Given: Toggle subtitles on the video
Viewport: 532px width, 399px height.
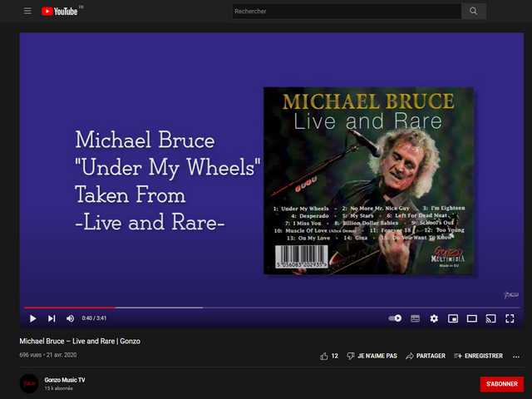Looking at the screenshot, I should pyautogui.click(x=415, y=318).
